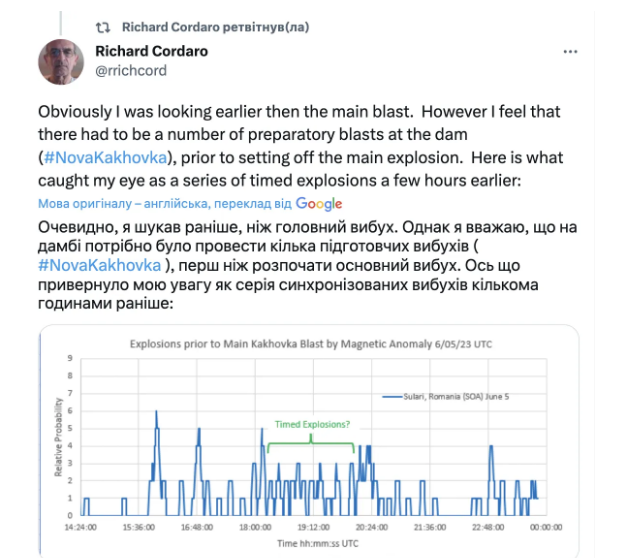Open the three-dot more options menu
This screenshot has width=624, height=558.
tap(570, 51)
